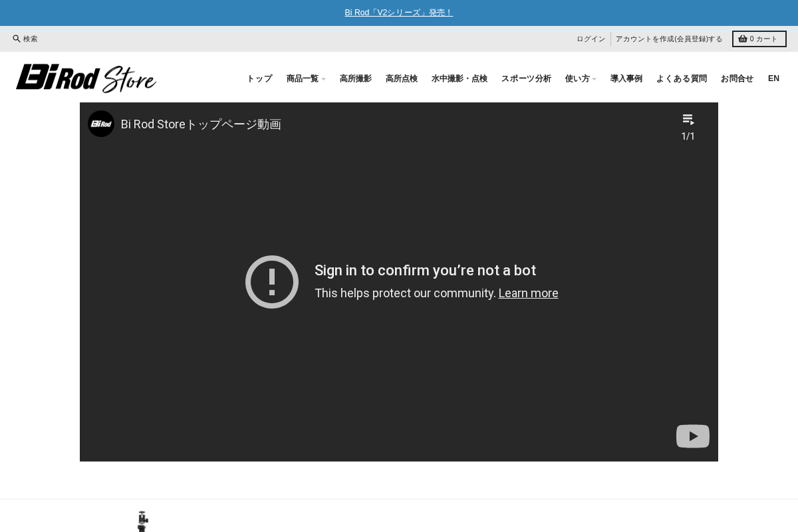This screenshot has height=532, width=798.
Task: Open the shopping cart icon showing 0 items
Action: (x=743, y=39)
